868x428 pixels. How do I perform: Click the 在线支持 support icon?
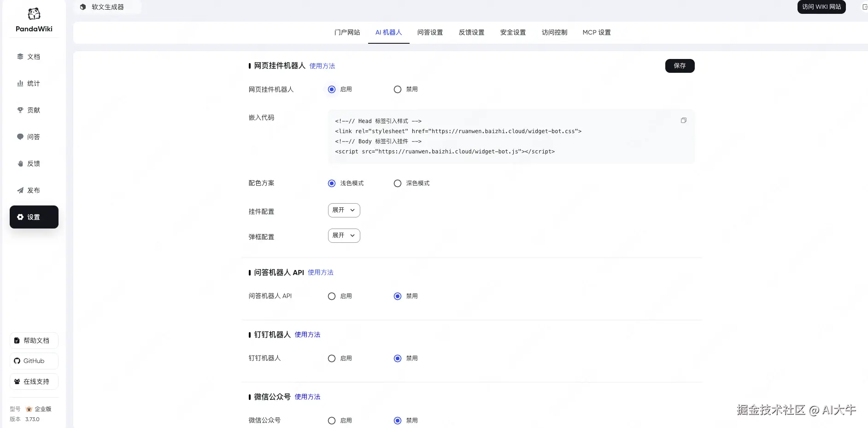17,381
